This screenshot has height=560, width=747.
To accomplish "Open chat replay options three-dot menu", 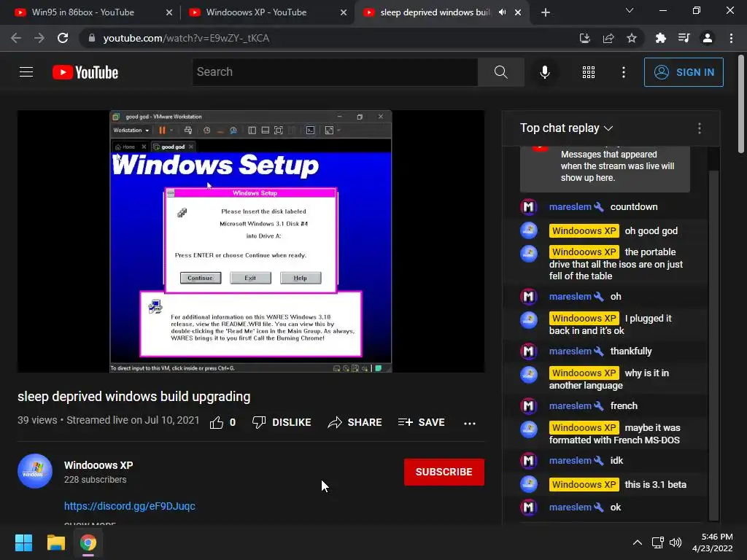I will pos(699,128).
